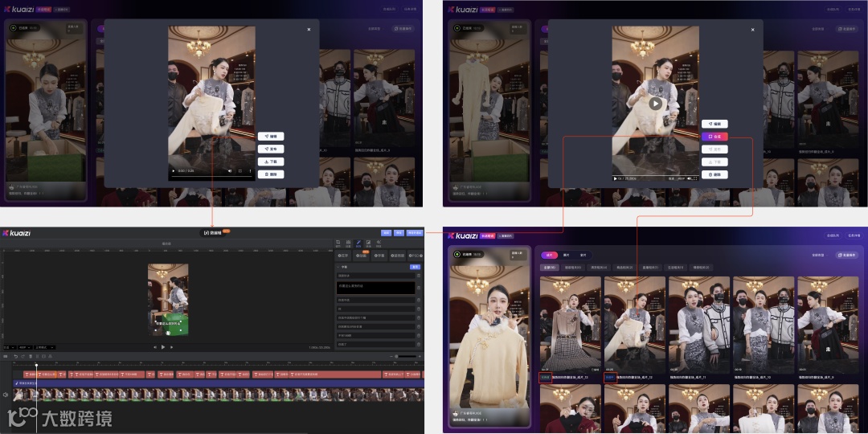The image size is (868, 434).
Task: Select the highlighted pen text tab in the editor
Action: (358, 243)
